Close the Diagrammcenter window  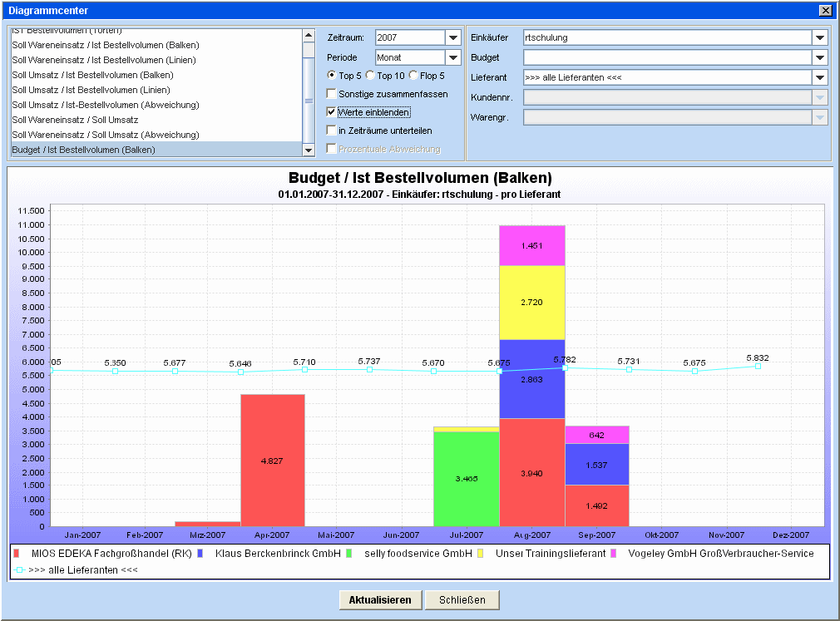point(825,11)
